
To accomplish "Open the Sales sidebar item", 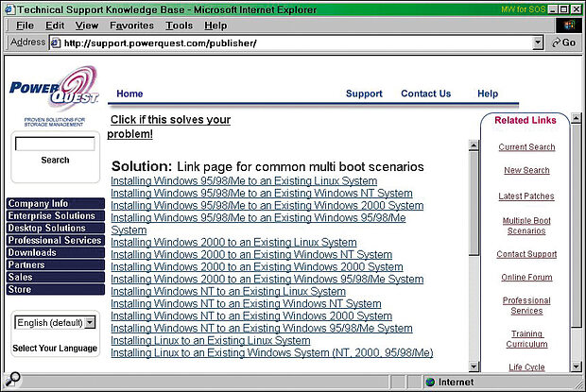I will coord(56,278).
